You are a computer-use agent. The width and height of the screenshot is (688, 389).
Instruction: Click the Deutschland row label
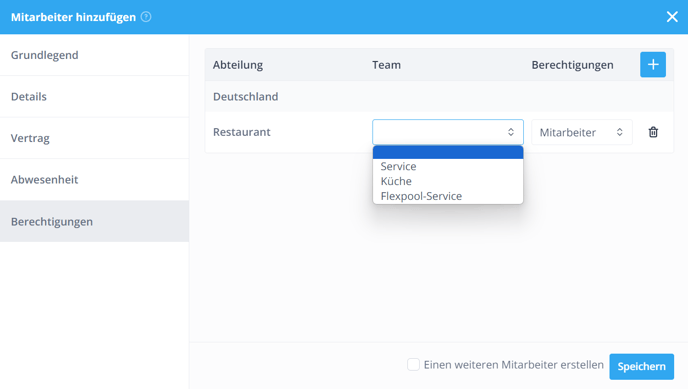[246, 96]
